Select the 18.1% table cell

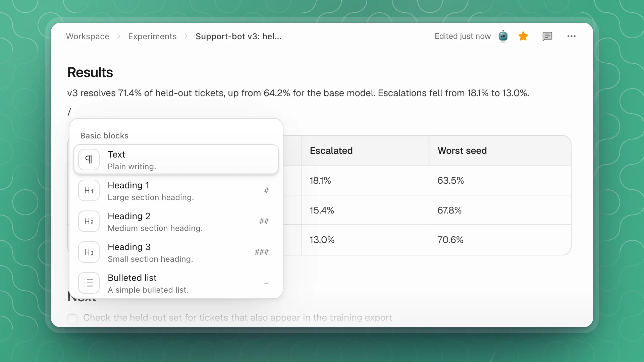365,180
